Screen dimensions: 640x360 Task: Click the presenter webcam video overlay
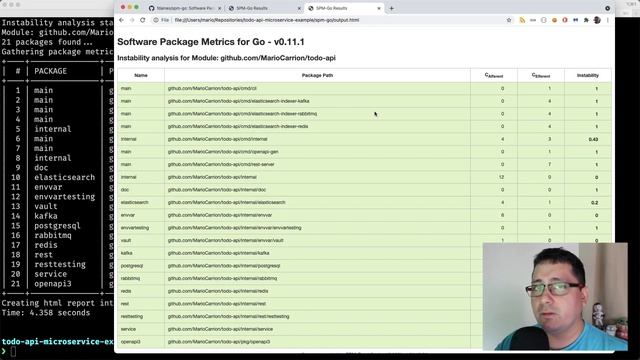pos(555,296)
